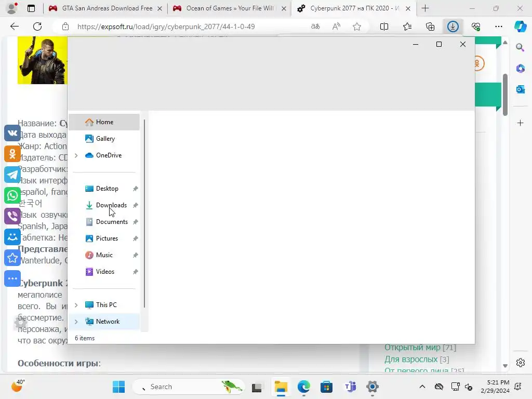Open Edge sidebar settings gear
The width and height of the screenshot is (532, 399).
tap(520, 362)
